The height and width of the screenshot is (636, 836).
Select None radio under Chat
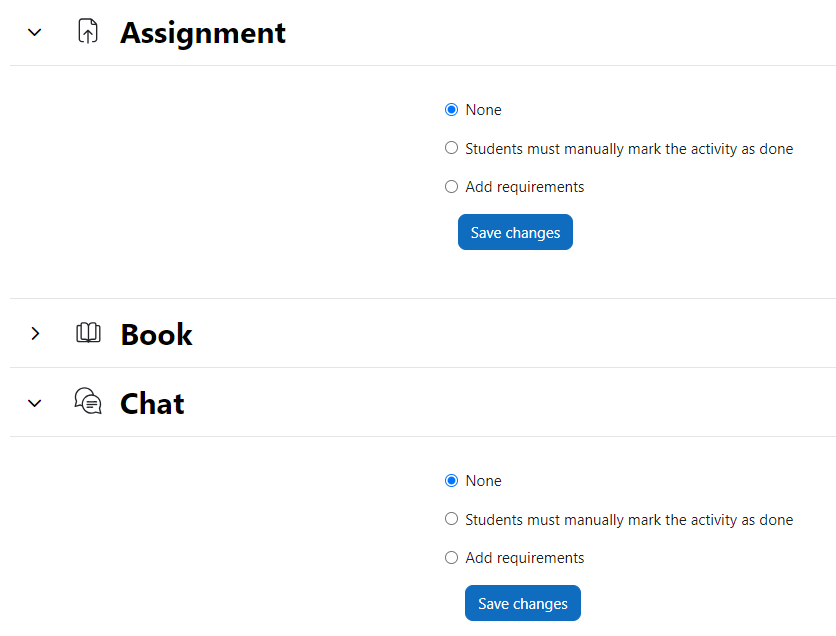[x=452, y=480]
